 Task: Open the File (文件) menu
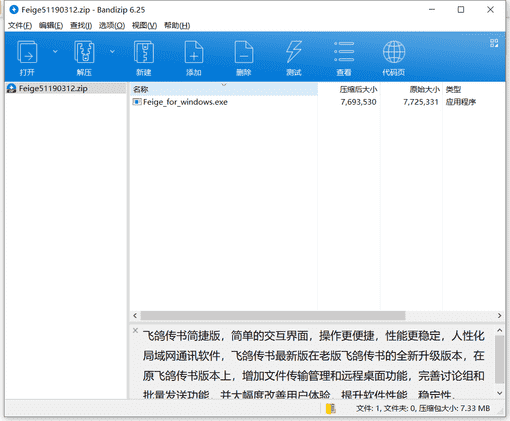tap(20, 26)
